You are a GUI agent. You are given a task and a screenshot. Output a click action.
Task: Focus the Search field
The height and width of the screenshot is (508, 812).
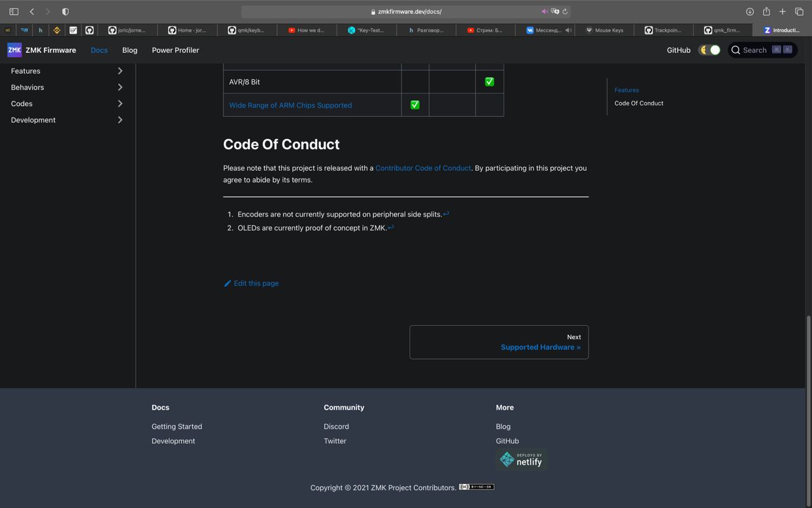[x=763, y=50]
